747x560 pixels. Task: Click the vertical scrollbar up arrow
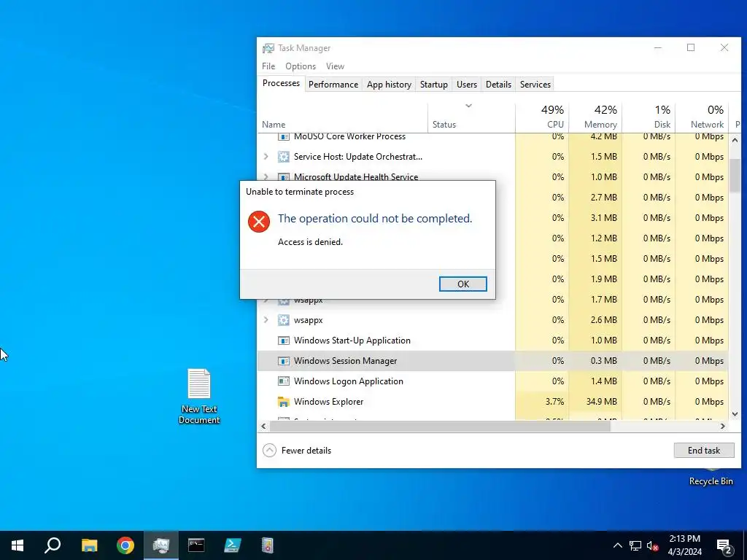click(735, 140)
